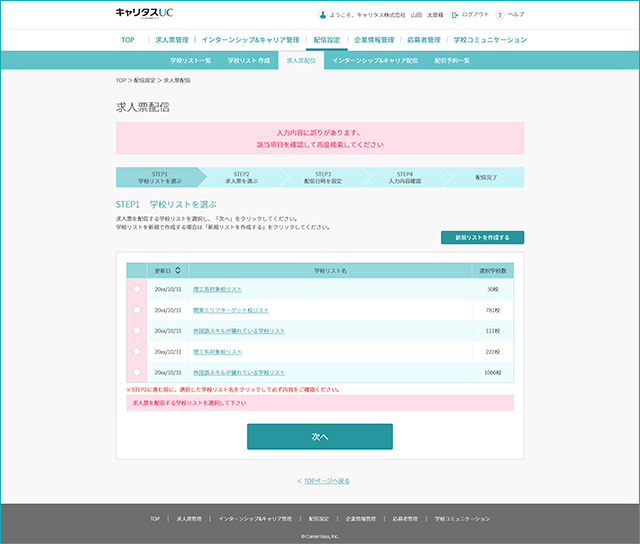Click 配信完了 step in progress bar
Viewport: 640px width, 544px height.
click(x=486, y=178)
